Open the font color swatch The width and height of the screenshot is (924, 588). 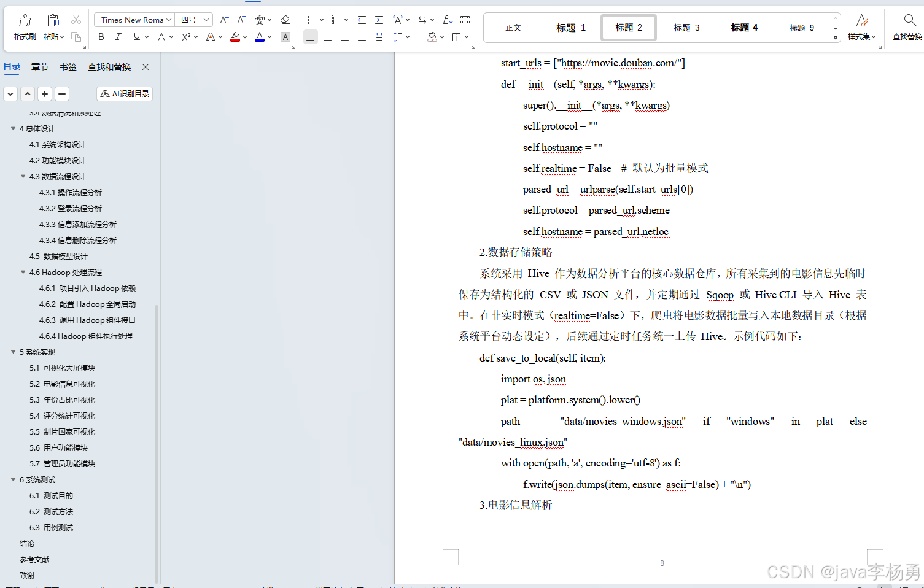coord(258,37)
